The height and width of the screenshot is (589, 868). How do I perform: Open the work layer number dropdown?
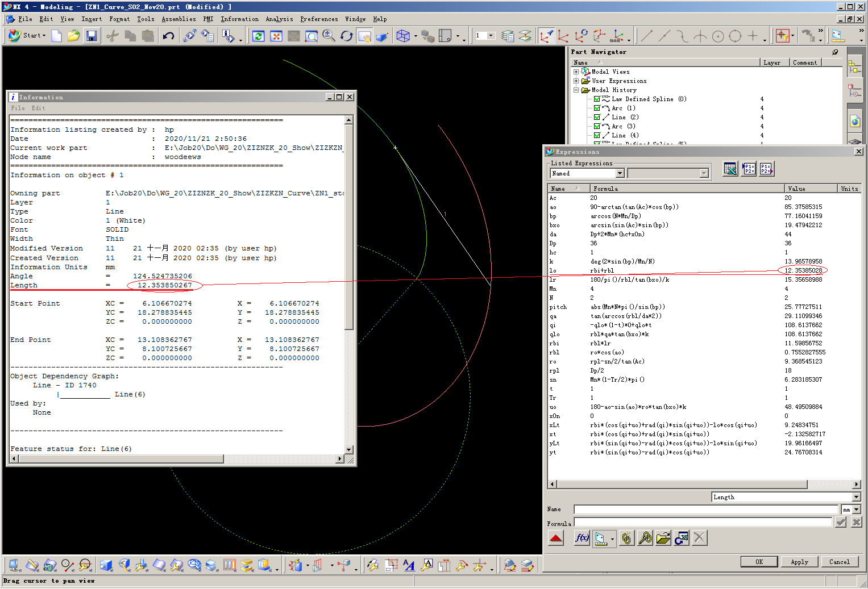491,36
